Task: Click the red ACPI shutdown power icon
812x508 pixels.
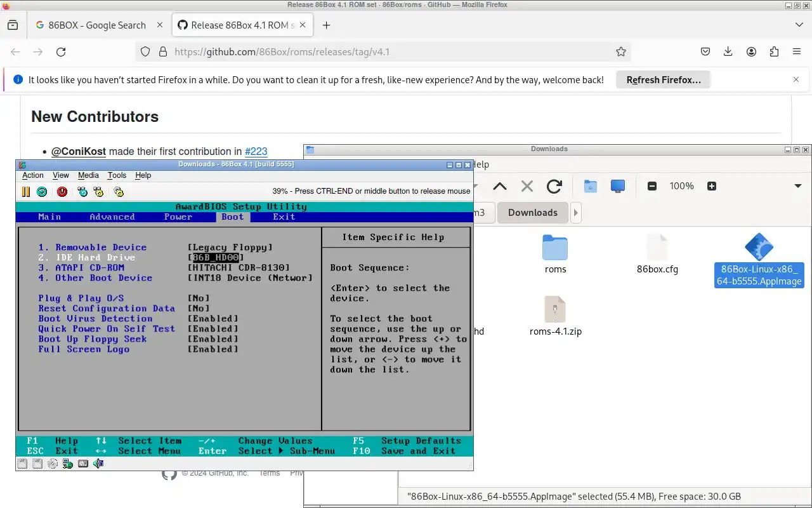Action: point(62,191)
